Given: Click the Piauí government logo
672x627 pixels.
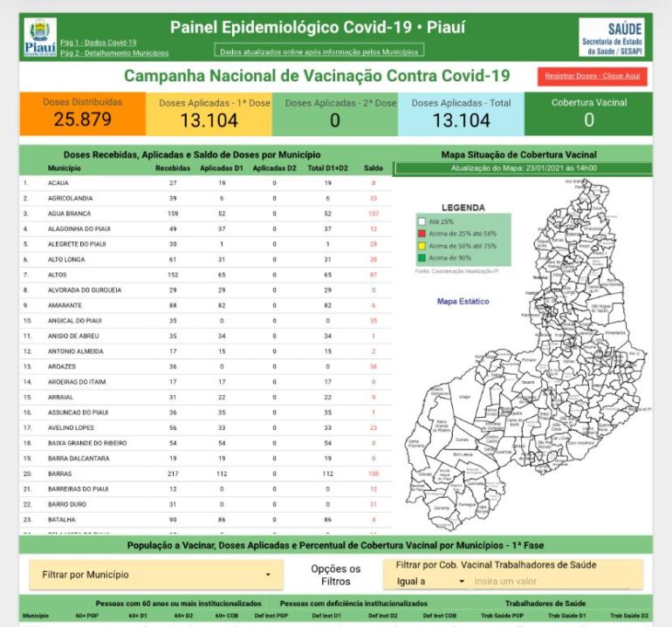Looking at the screenshot, I should (39, 38).
